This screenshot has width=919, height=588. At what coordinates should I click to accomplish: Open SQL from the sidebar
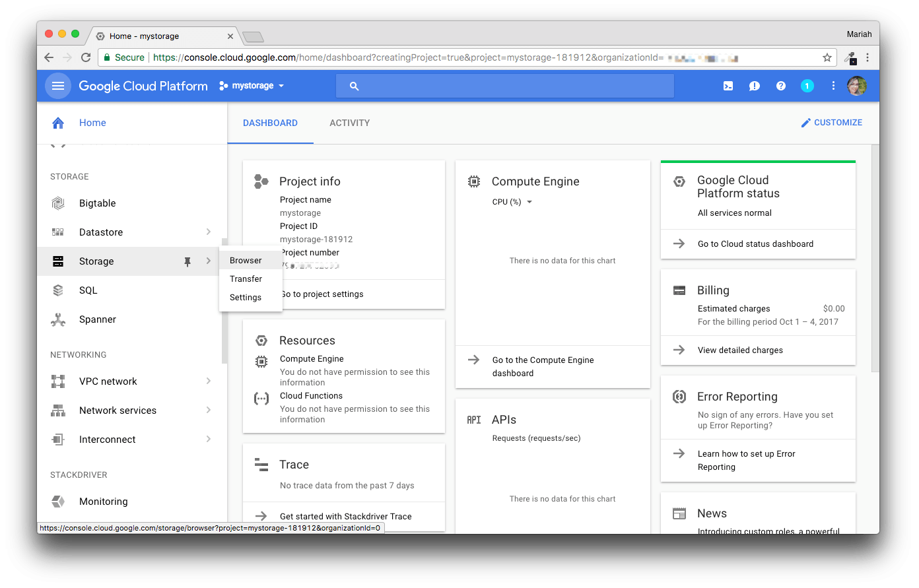pyautogui.click(x=86, y=290)
